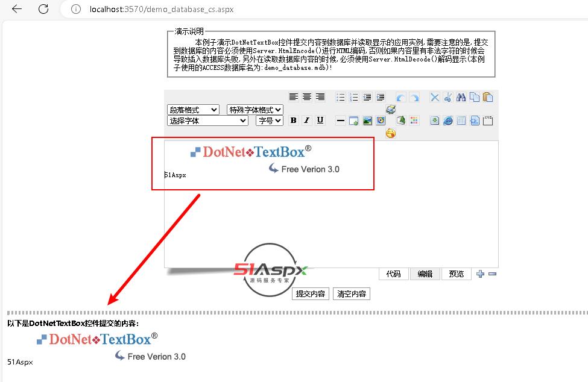The width and height of the screenshot is (588, 382).
Task: Open the 字号 font size dropdown
Action: pos(270,121)
